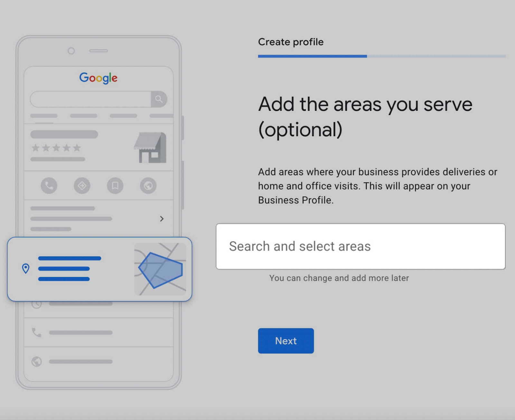515x420 pixels.
Task: Expand the section using the right-pointing chevron
Action: pyautogui.click(x=162, y=219)
